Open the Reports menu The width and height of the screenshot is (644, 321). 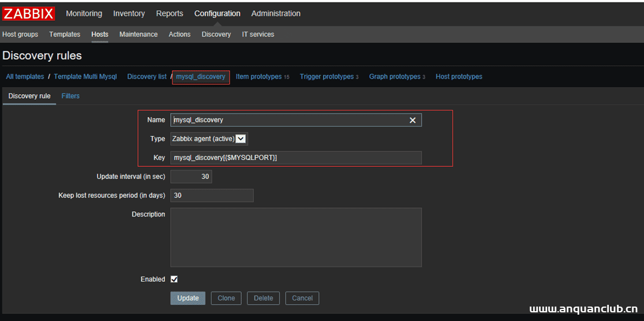click(170, 13)
